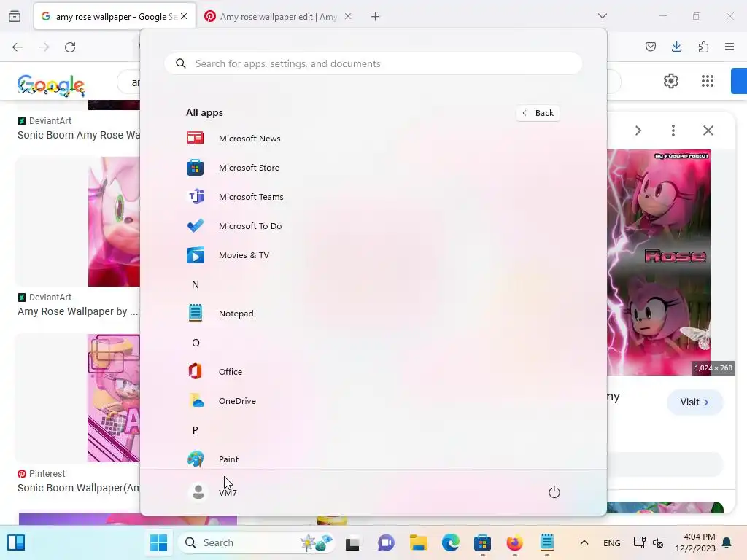Viewport: 747px width, 560px height.
Task: Open the Amy Rose preview image
Action: [659, 262]
